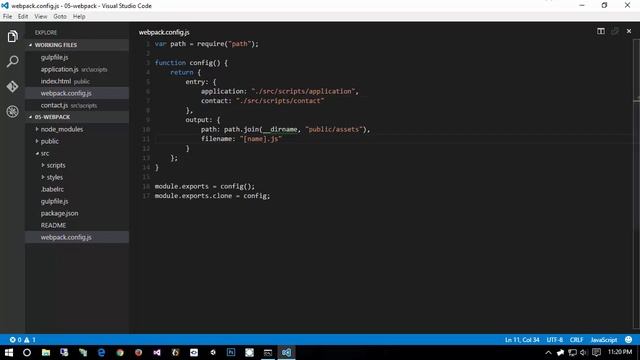Image resolution: width=640 pixels, height=360 pixels.
Task: Change the UTF-8 file encoding
Action: 555,340
